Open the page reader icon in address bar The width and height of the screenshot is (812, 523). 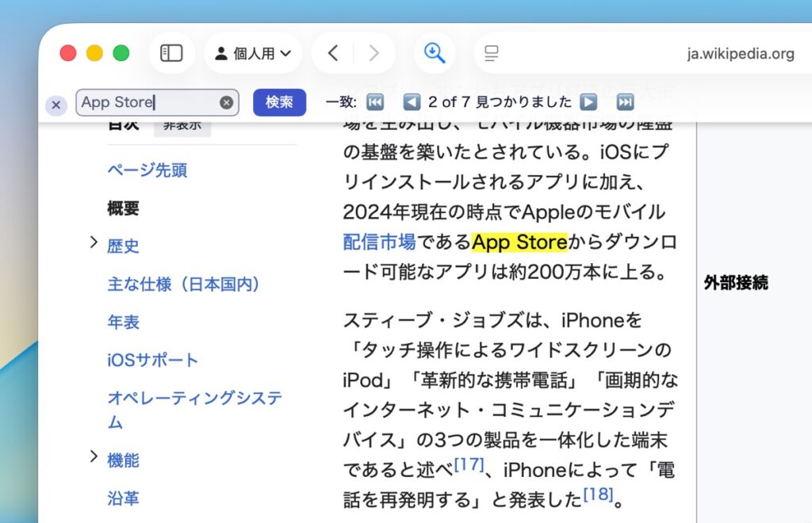(x=492, y=54)
